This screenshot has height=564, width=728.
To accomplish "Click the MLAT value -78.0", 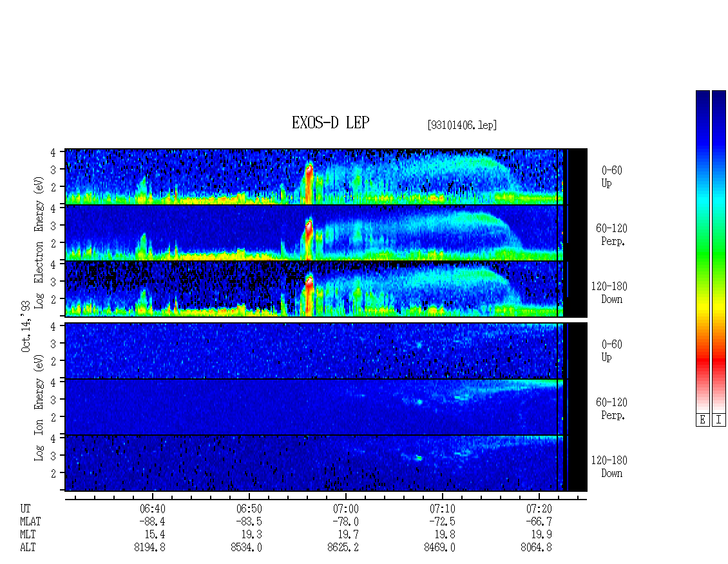I will tap(345, 521).
